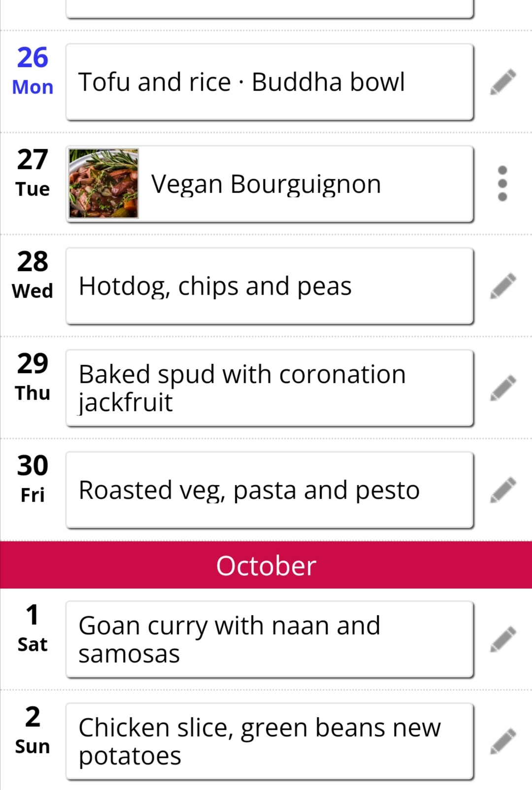Click pencil icon for Chicken slice meal
The width and height of the screenshot is (532, 790).
click(x=503, y=741)
